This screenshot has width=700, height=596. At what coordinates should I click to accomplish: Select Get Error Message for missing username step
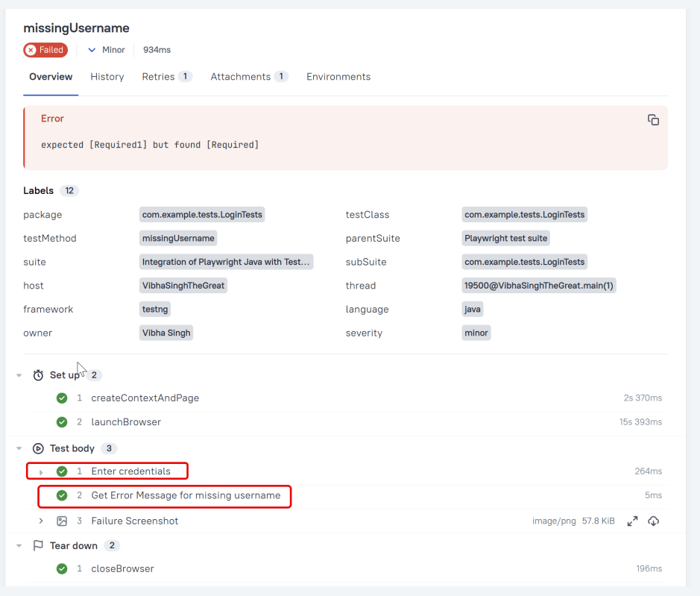click(x=186, y=496)
